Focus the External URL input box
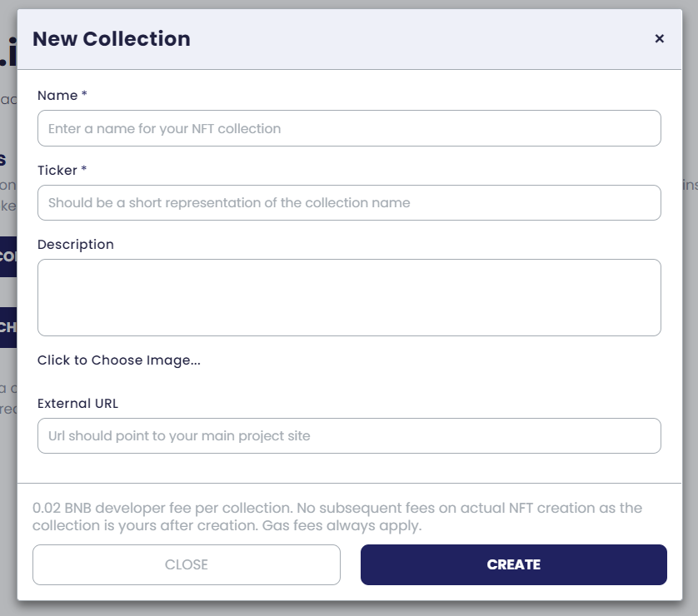This screenshot has width=698, height=616. (x=349, y=436)
